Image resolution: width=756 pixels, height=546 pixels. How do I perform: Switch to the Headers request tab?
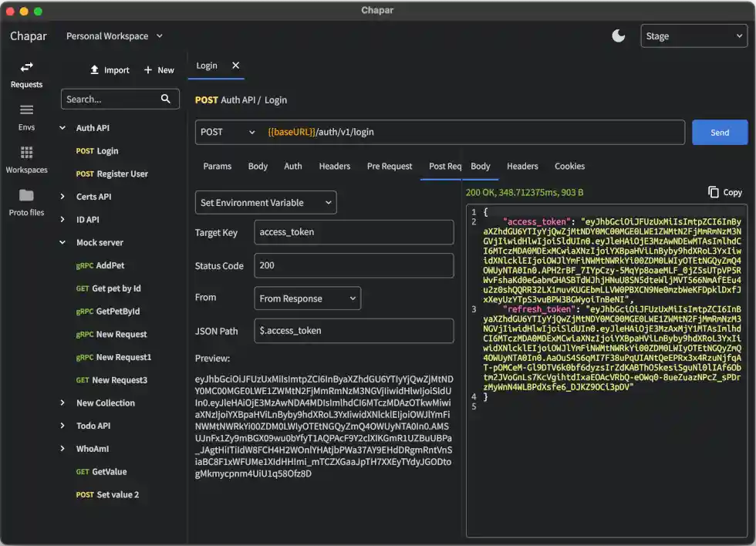click(x=334, y=166)
